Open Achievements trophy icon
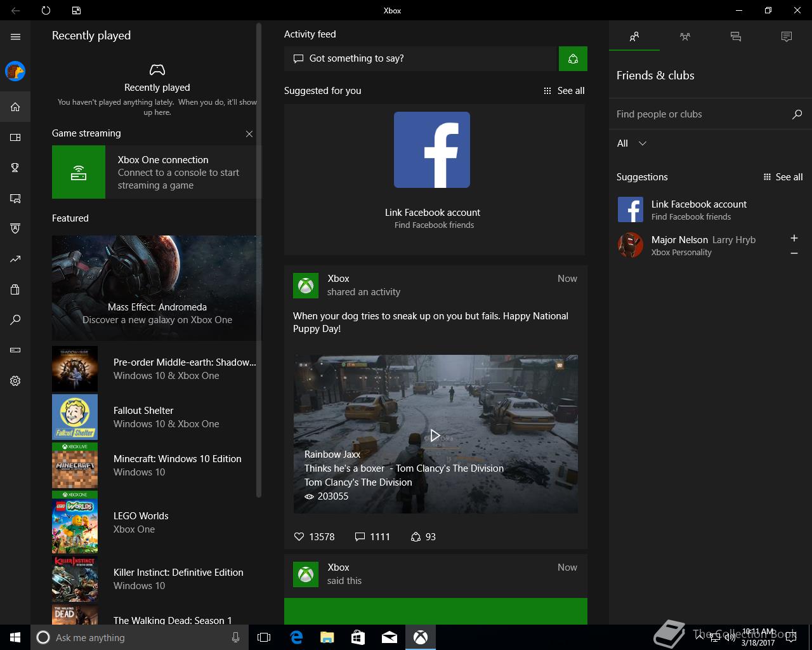 pos(15,168)
